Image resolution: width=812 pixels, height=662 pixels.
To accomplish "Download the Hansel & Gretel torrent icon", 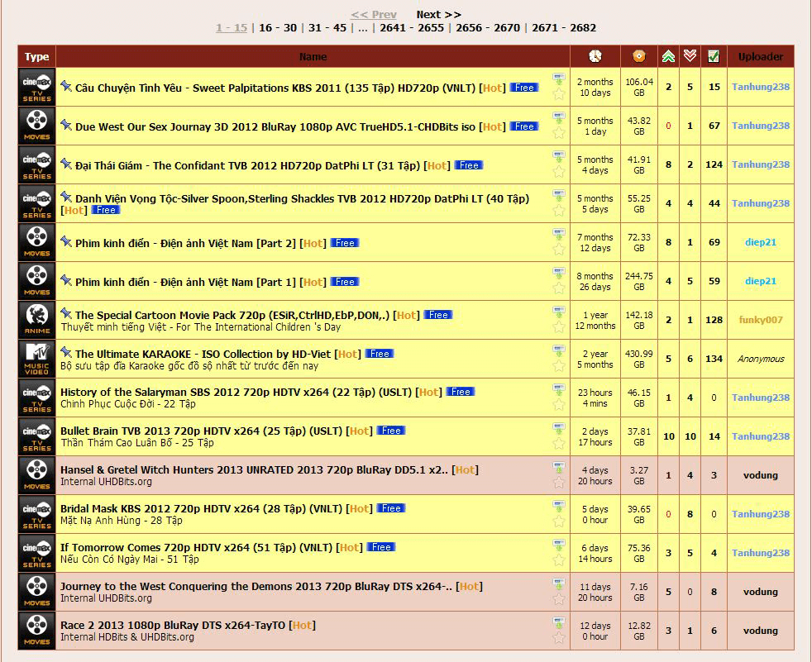I will click(559, 468).
